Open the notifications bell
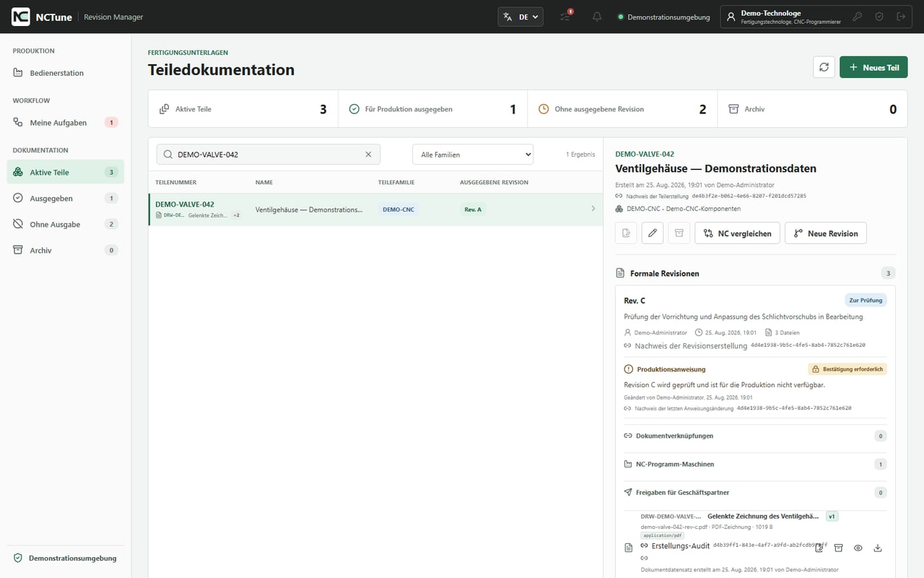 [x=597, y=17]
